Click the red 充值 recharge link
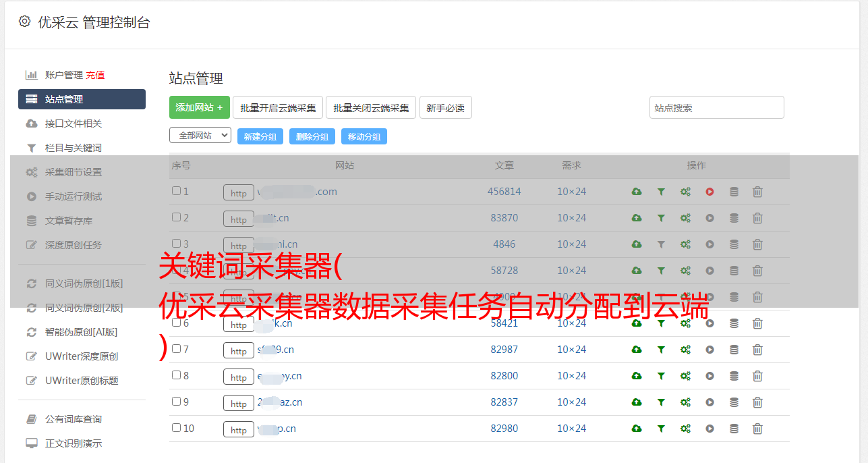868x463 pixels. 95,75
